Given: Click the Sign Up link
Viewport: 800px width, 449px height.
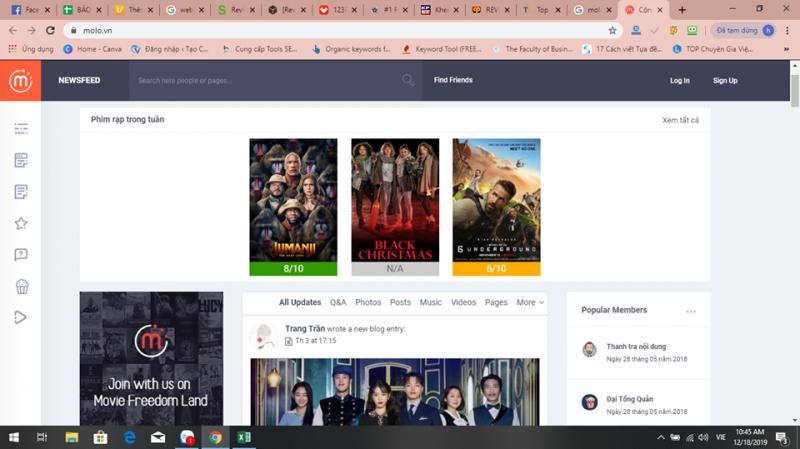Looking at the screenshot, I should 725,80.
